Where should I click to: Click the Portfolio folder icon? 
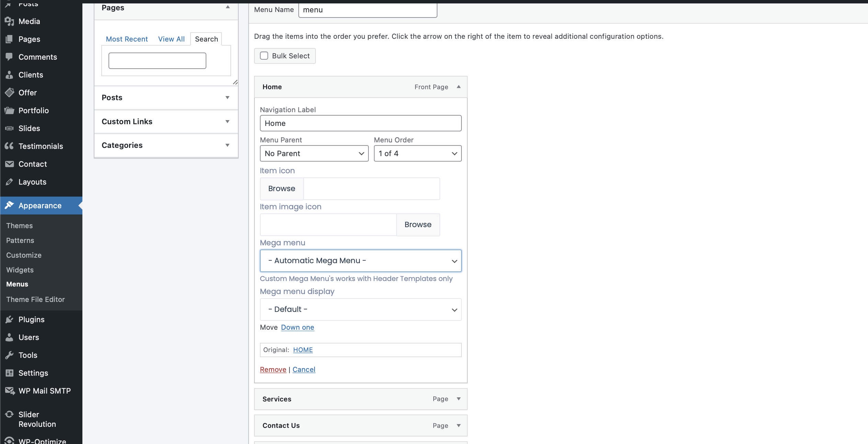9,110
